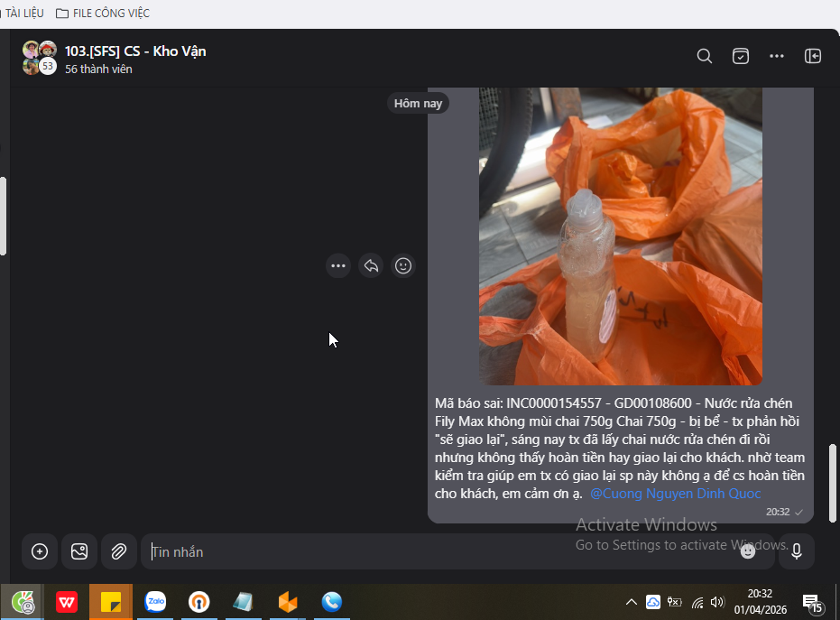The height and width of the screenshot is (620, 840).
Task: Open the cloud sync tray icon
Action: [653, 602]
